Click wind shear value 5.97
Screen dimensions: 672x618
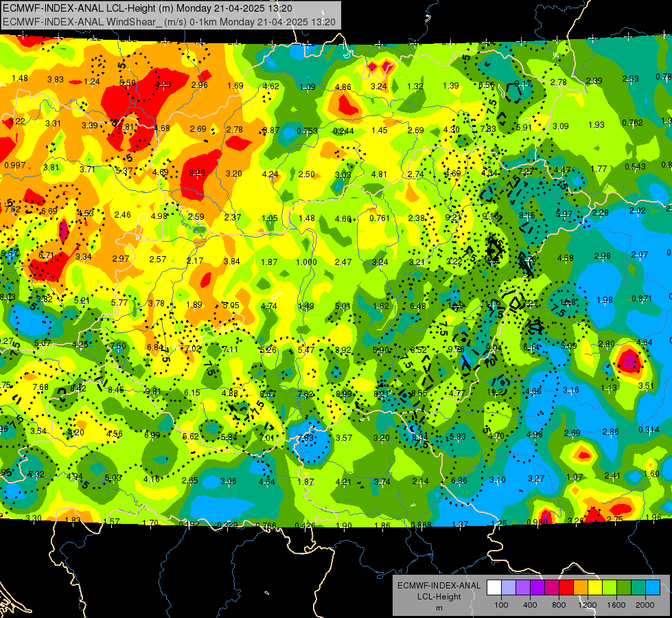[x=564, y=214]
